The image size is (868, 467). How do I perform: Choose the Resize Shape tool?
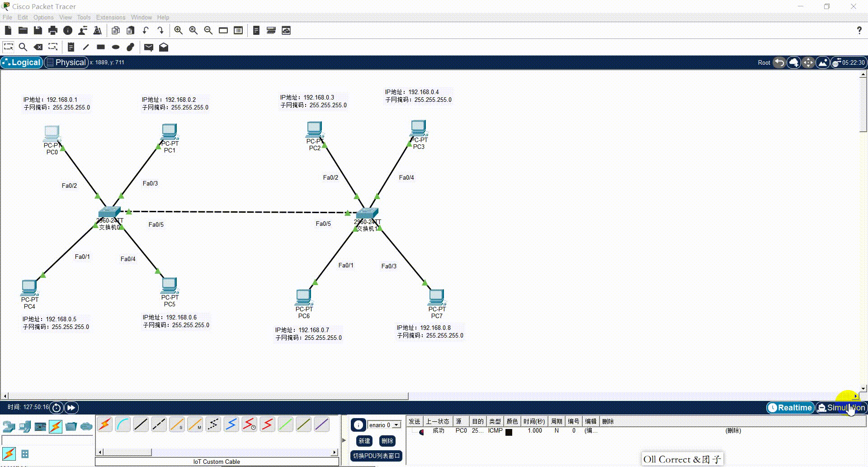[53, 47]
